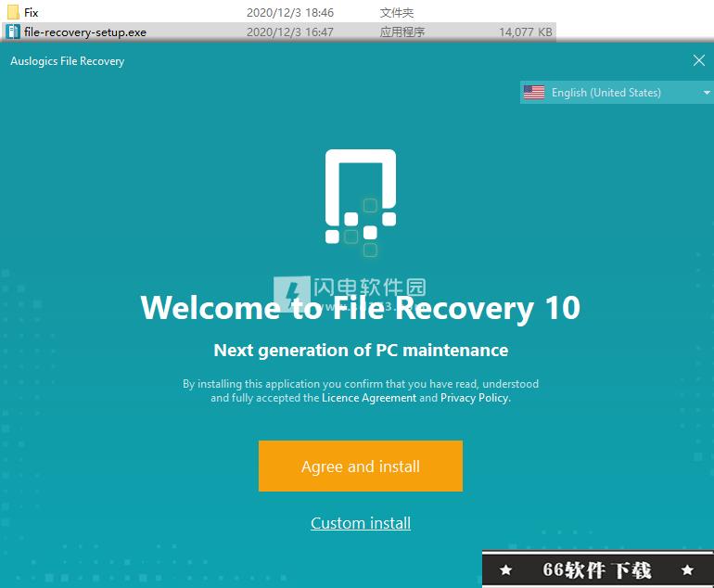The height and width of the screenshot is (588, 714).
Task: Click the Auslogics File Recovery window title
Action: pyautogui.click(x=68, y=61)
